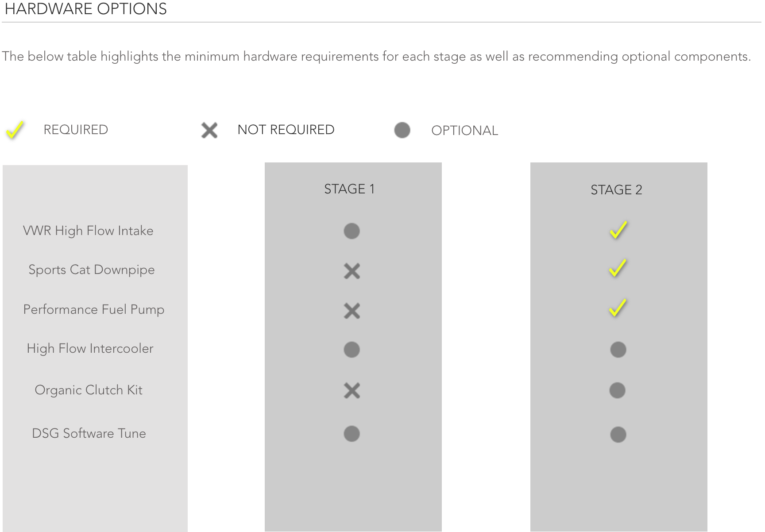The width and height of the screenshot is (765, 532).
Task: Click Stage 1 dot for High Flow Intercooler
Action: click(352, 350)
